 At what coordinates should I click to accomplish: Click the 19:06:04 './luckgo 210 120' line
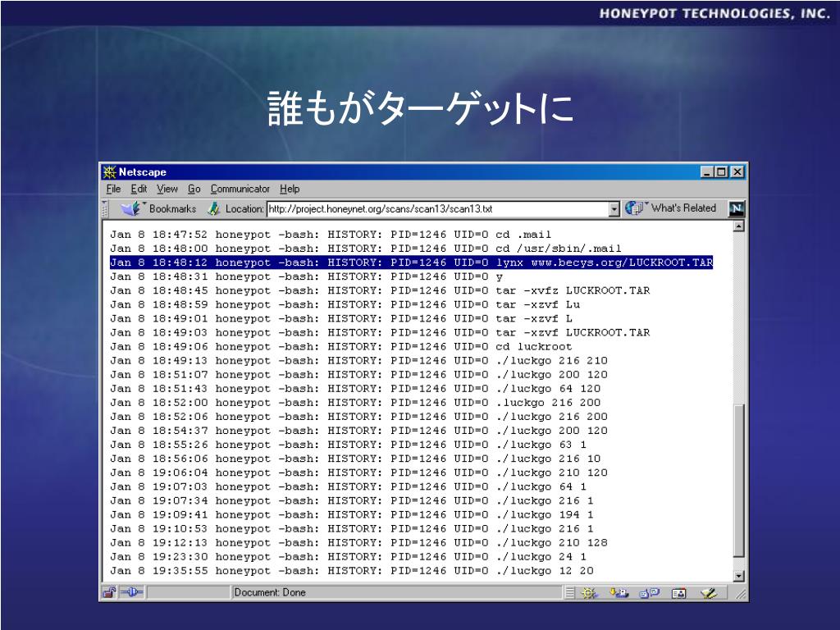(x=358, y=472)
